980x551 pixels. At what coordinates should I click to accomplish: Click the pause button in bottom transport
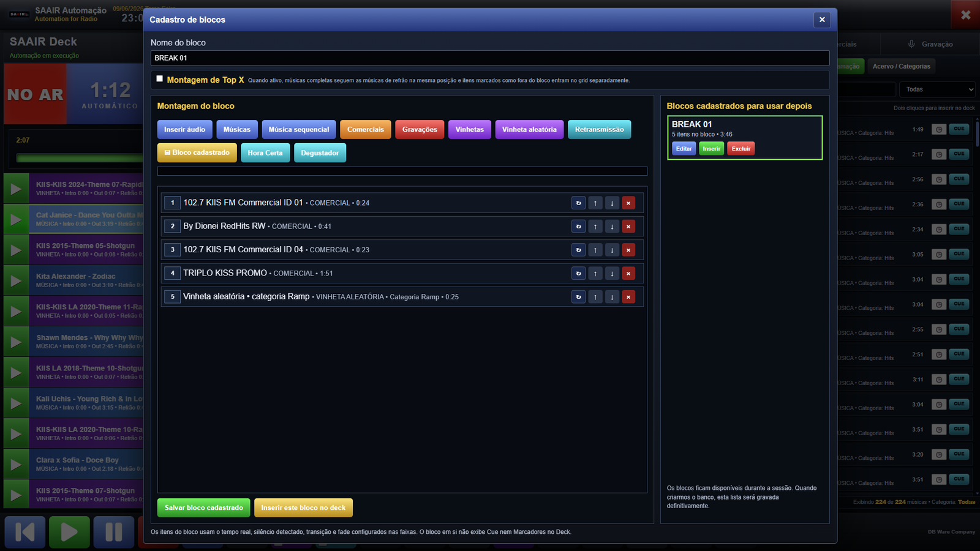(114, 532)
